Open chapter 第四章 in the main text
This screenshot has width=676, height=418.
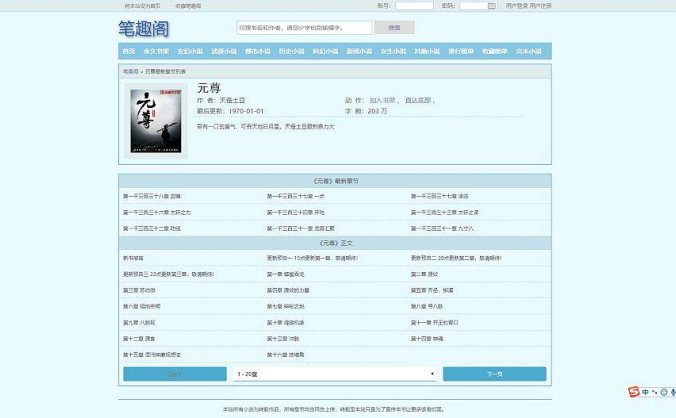[288, 291]
